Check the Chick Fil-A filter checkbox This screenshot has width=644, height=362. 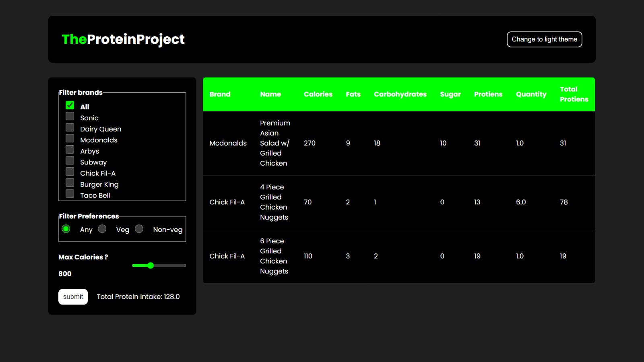[70, 172]
